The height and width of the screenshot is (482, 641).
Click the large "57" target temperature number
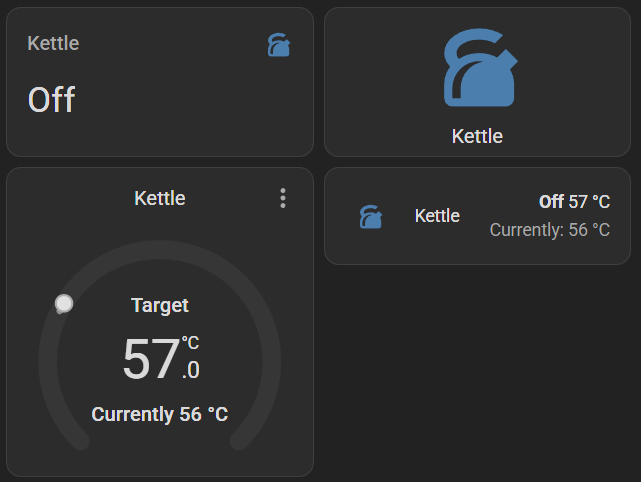click(150, 360)
